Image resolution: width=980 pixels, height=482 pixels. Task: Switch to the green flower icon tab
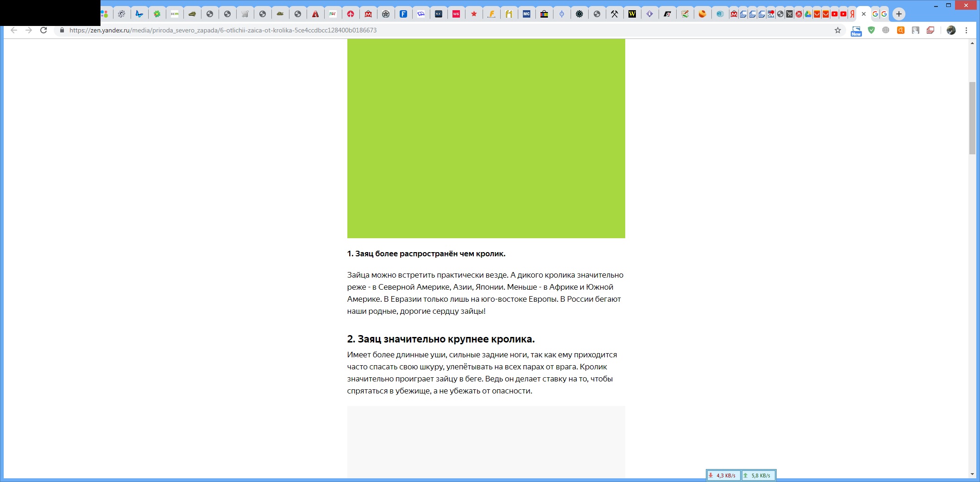(157, 14)
